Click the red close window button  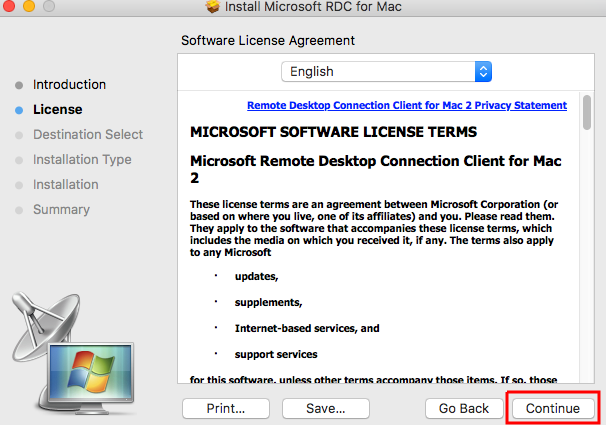pos(9,6)
